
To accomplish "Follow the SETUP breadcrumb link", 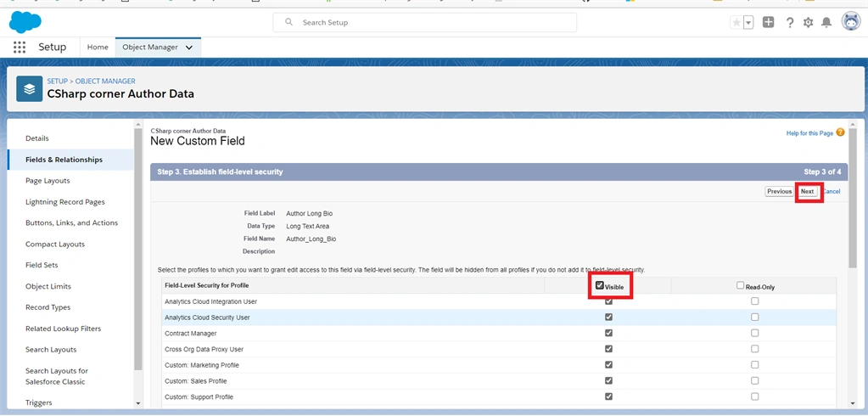I will [x=57, y=81].
